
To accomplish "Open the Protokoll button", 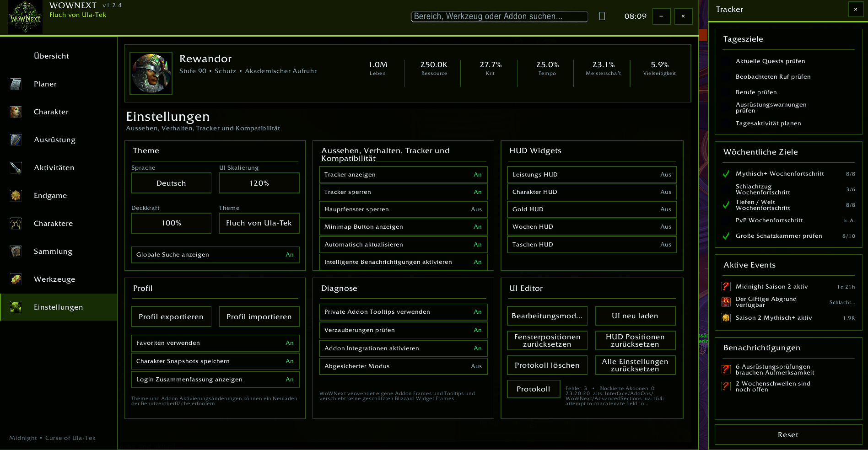I will click(x=534, y=389).
